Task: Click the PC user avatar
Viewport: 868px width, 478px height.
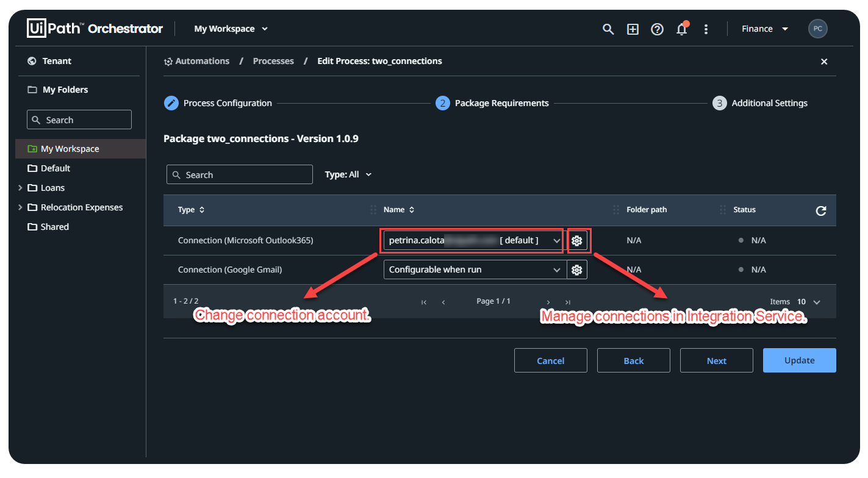Action: 817,29
